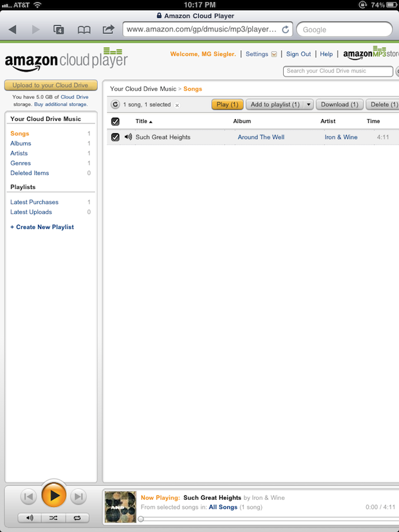Open the Latest Uploads playlist
399x532 pixels.
click(31, 212)
